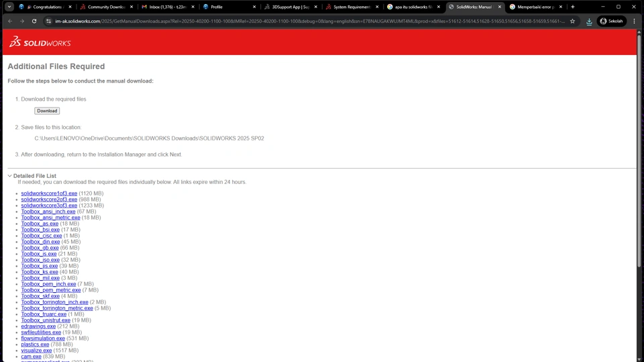Open a new tab with plus button
This screenshot has width=644, height=362.
[x=572, y=7]
